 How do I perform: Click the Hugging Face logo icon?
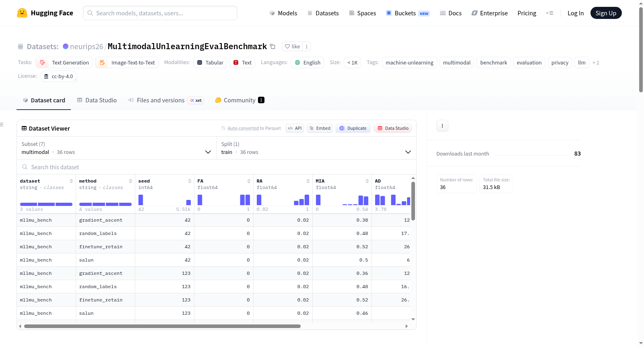[x=22, y=13]
